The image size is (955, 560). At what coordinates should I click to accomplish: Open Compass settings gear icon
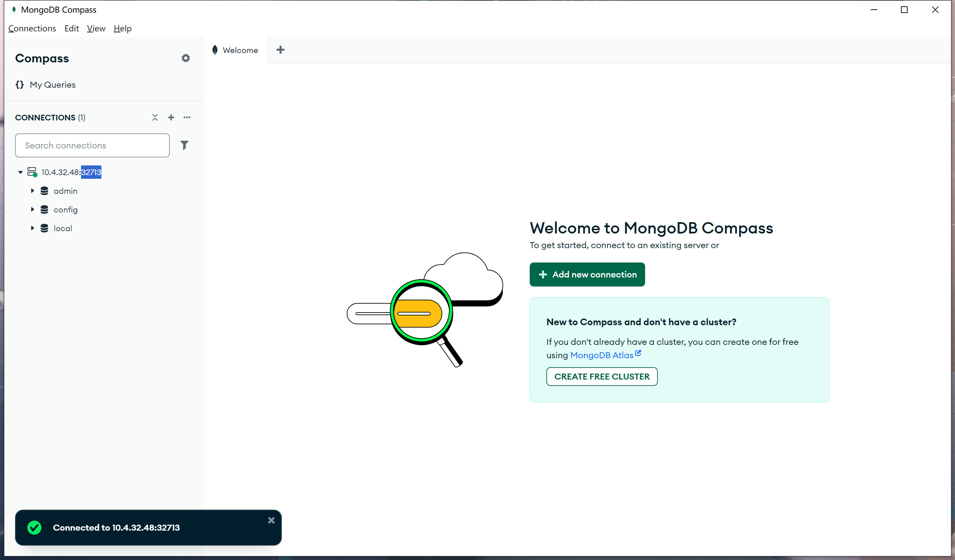point(185,58)
